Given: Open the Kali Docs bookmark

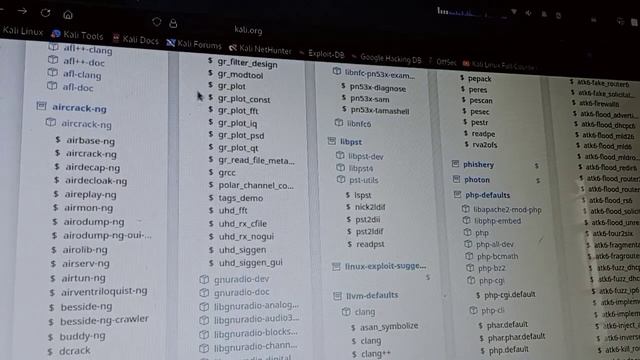Looking at the screenshot, I should click(135, 40).
